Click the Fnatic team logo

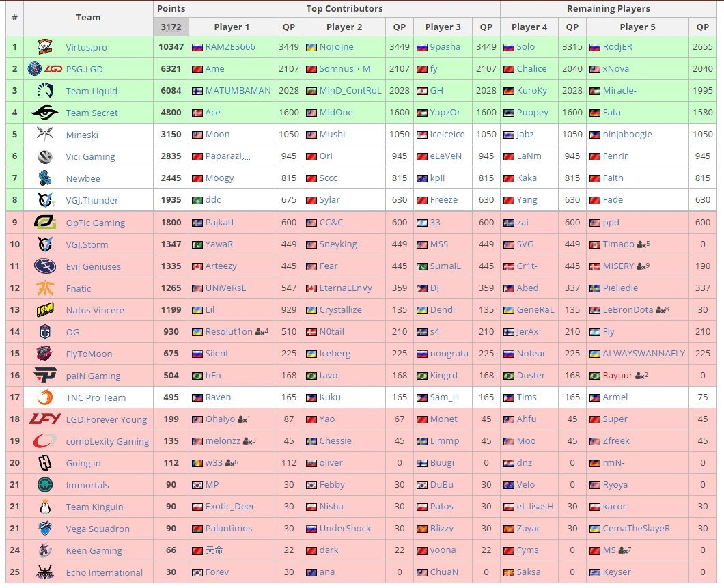(45, 288)
